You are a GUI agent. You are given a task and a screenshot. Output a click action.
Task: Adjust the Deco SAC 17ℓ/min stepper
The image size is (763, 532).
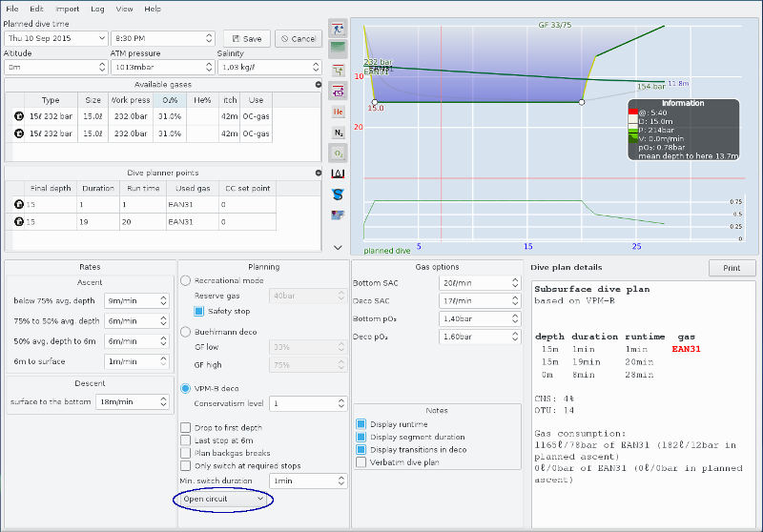click(x=515, y=301)
